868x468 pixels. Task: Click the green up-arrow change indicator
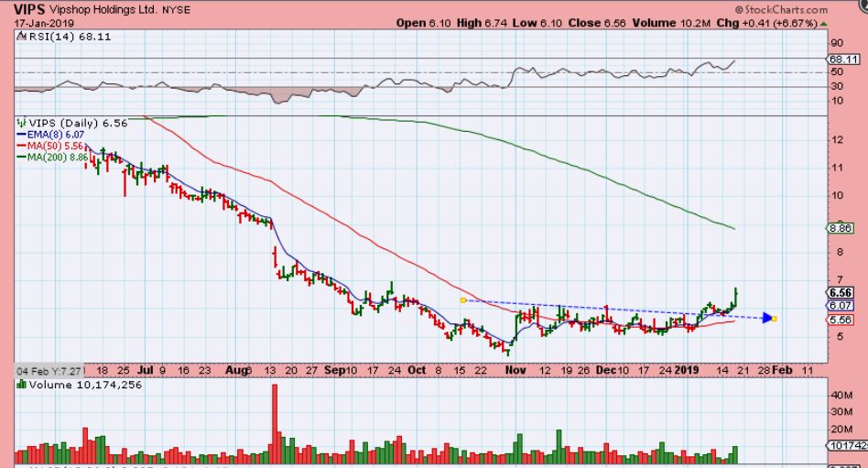[x=824, y=24]
